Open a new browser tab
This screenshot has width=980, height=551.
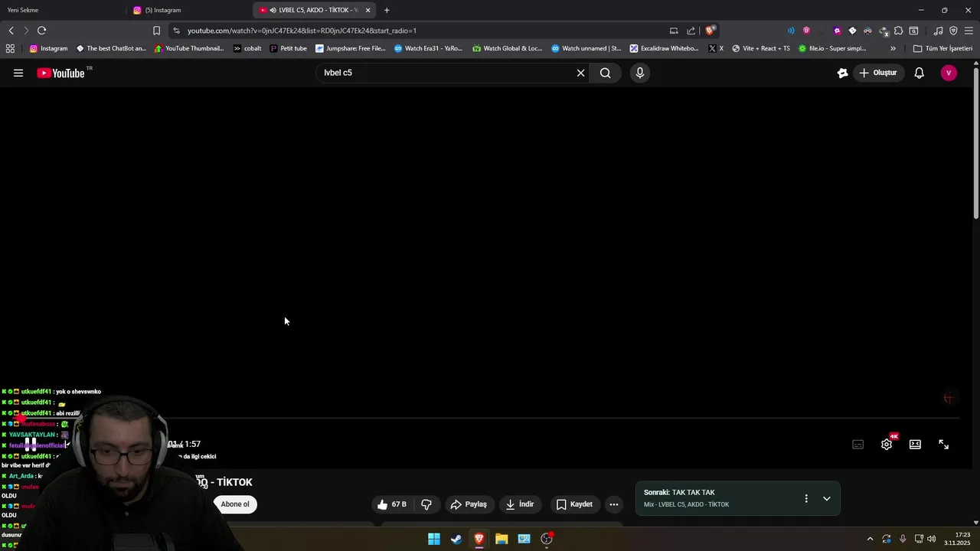coord(387,10)
